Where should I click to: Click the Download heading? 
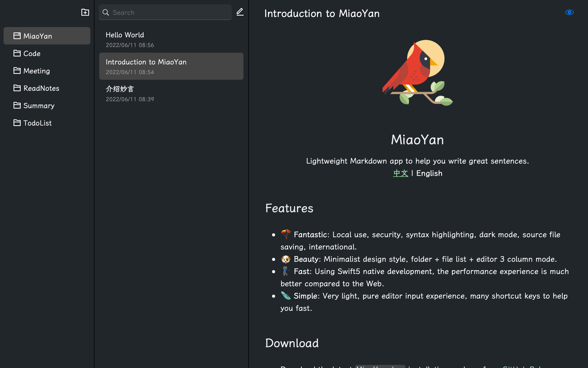point(292,343)
